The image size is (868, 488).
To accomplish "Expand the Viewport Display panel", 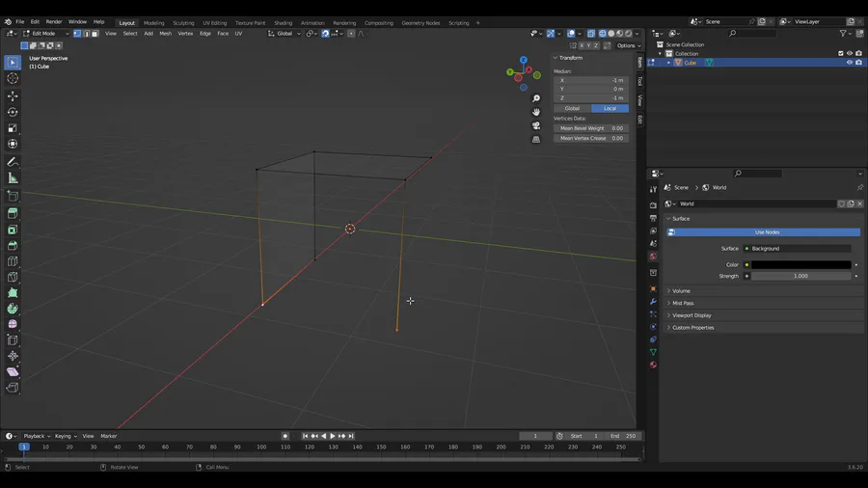I will [x=692, y=315].
